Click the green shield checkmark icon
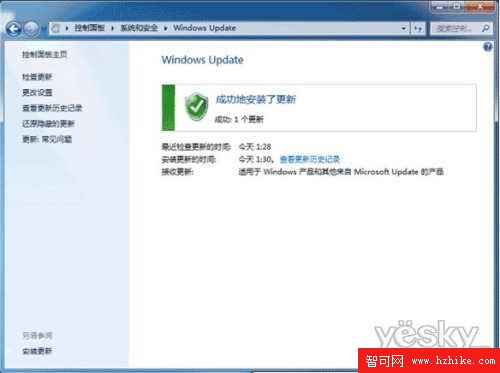The height and width of the screenshot is (373, 500). pos(196,107)
